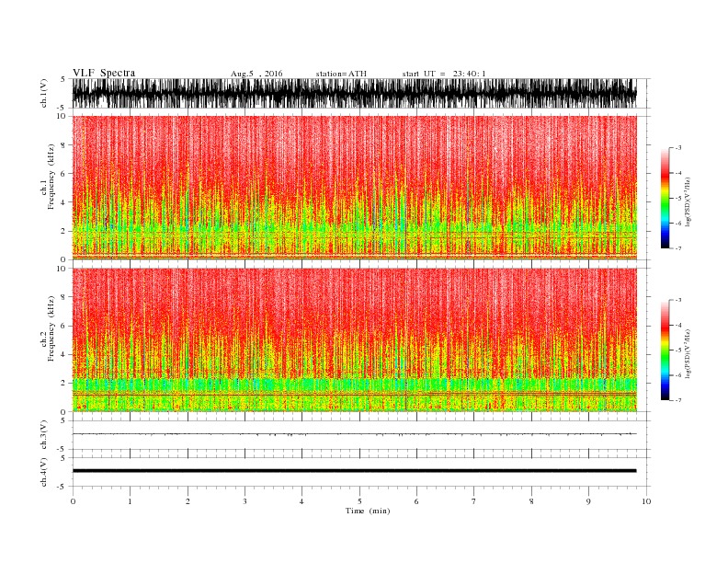Click the "8" kHz tick of ch.2 spectrogram

tap(63, 297)
